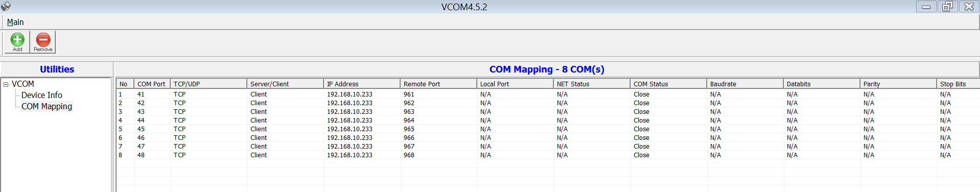
Task: Click Remote Port value 966
Action: [x=409, y=137]
